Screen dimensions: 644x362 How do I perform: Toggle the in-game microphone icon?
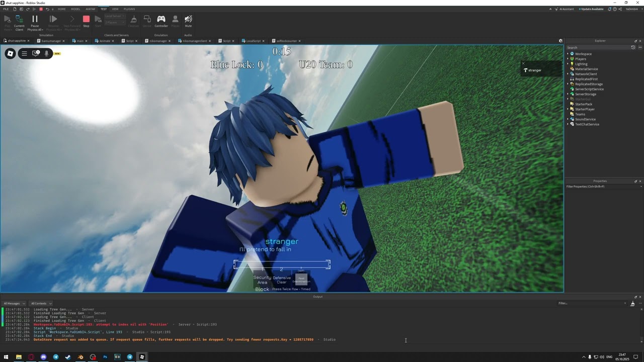click(x=46, y=53)
